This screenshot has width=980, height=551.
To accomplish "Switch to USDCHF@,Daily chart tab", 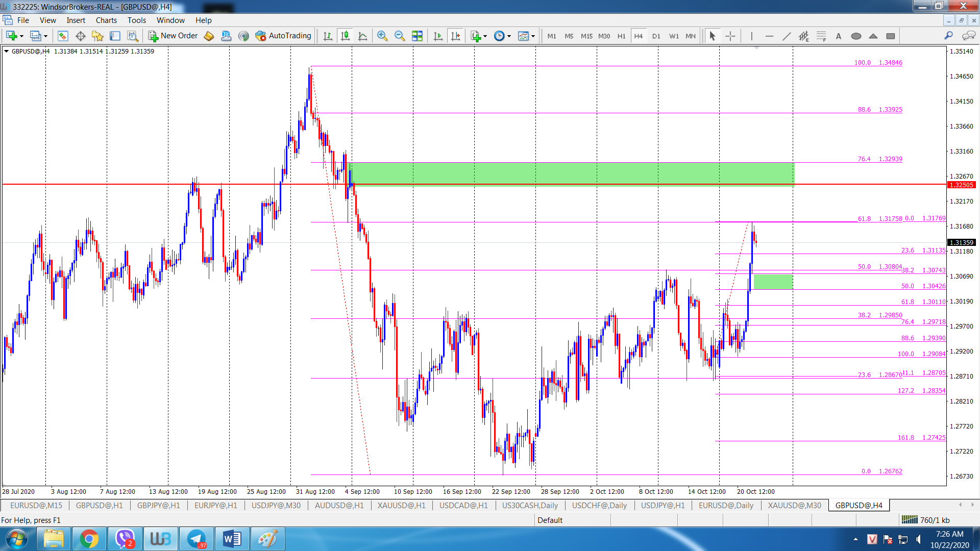I will (x=599, y=506).
